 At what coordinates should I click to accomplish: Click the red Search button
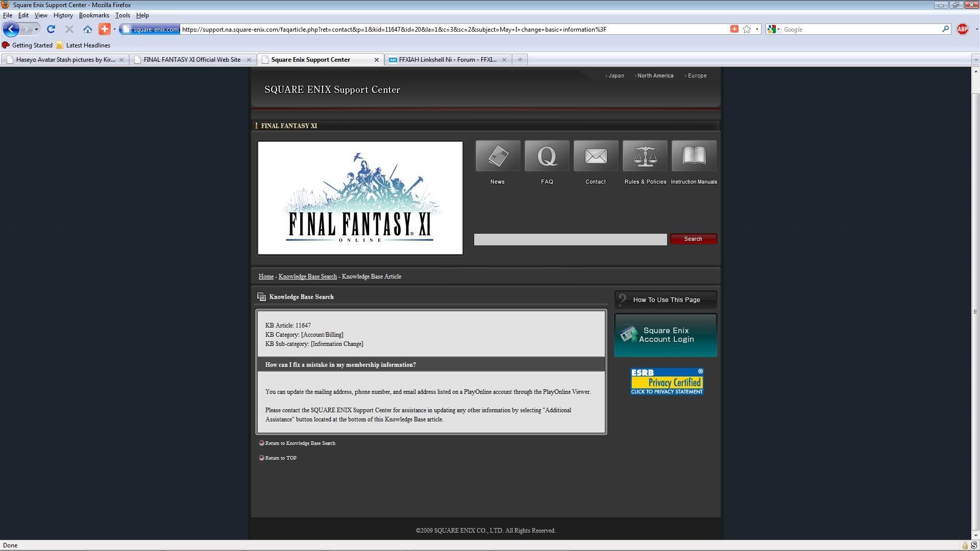pos(693,239)
